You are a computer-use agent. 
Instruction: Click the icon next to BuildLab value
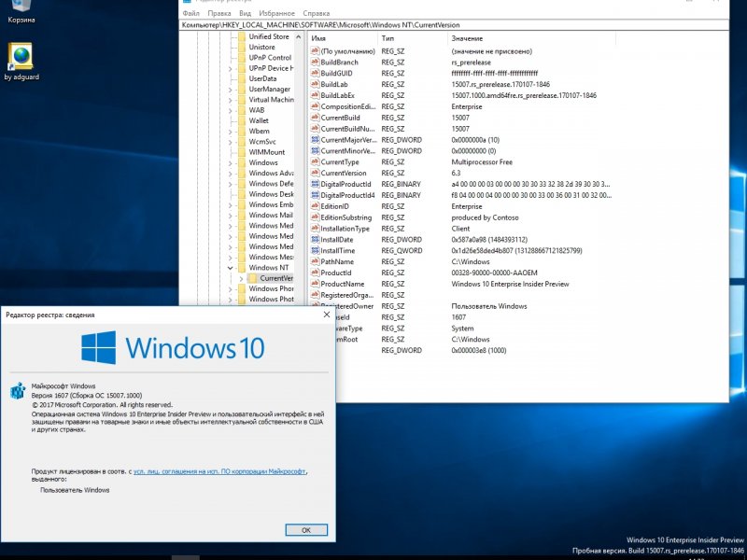pyautogui.click(x=315, y=84)
